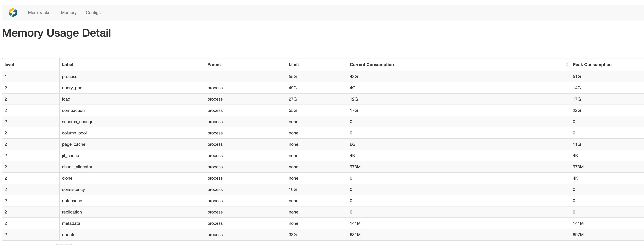
Task: Click the Parent column header
Action: tap(245, 65)
